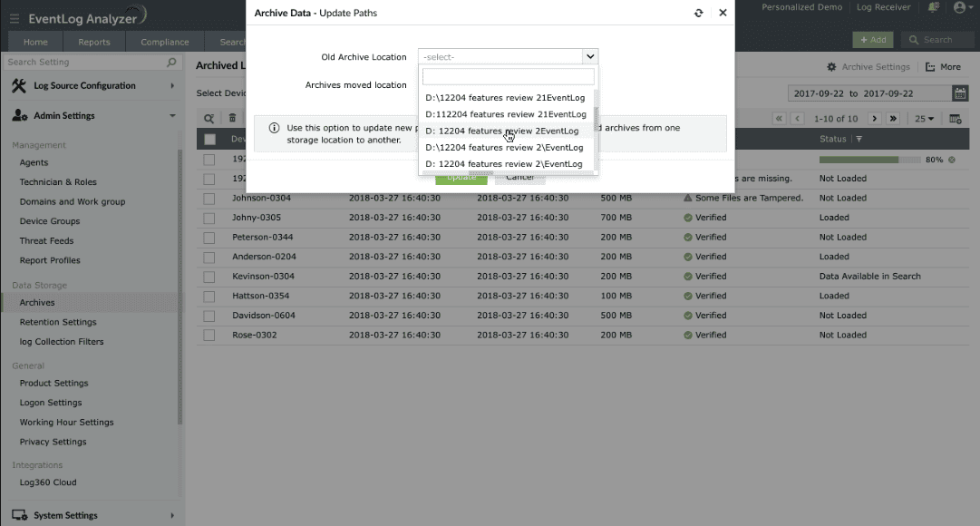Click the notifications bell icon in top bar
Screen dimensions: 980x526
(932, 7)
